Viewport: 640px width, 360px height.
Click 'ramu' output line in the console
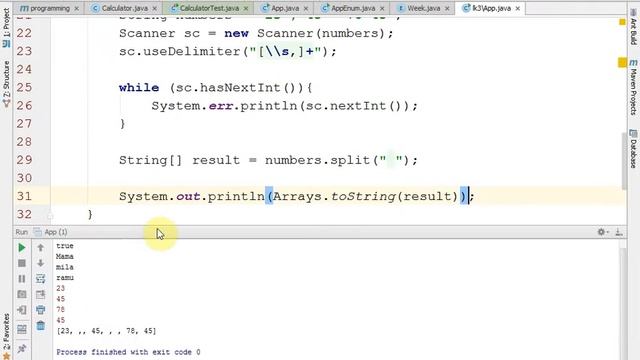(x=64, y=278)
